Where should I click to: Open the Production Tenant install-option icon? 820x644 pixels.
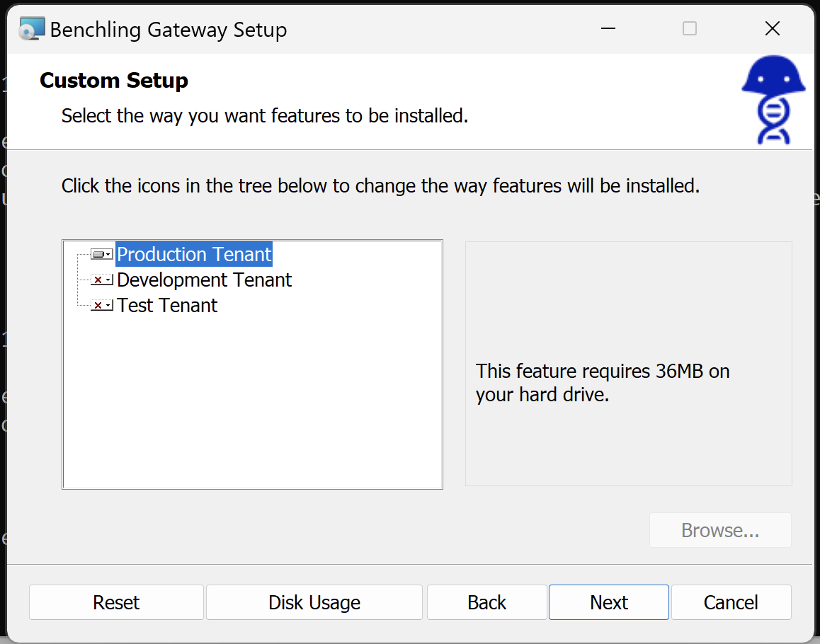click(x=101, y=255)
